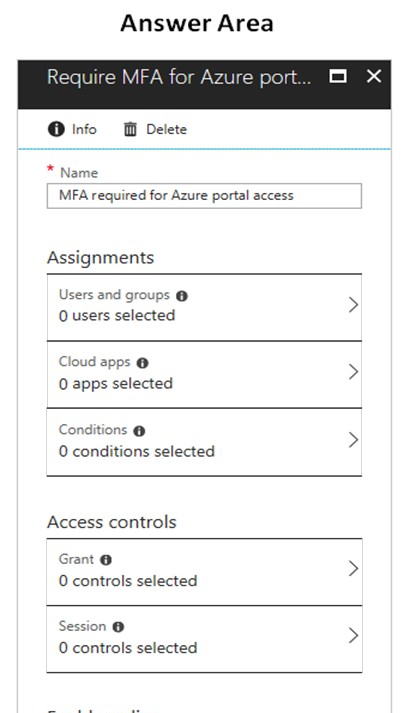Expand the Conditions chevron
Screen dimensions: 416x713
coord(353,440)
